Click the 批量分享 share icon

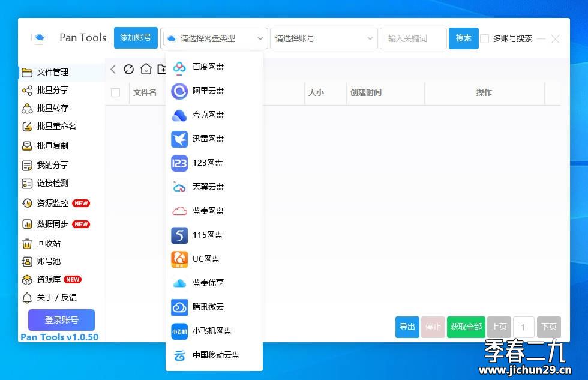pyautogui.click(x=27, y=91)
